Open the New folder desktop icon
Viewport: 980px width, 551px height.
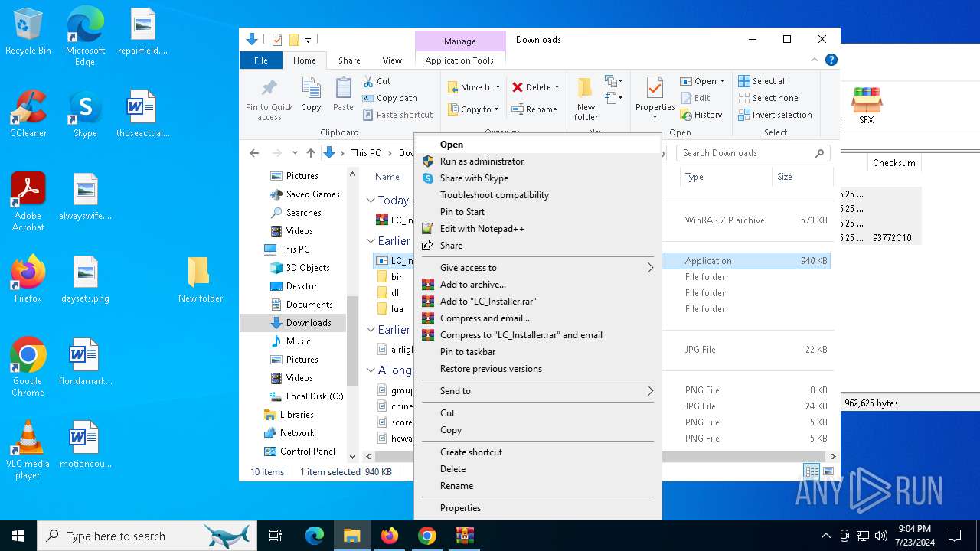click(x=200, y=280)
